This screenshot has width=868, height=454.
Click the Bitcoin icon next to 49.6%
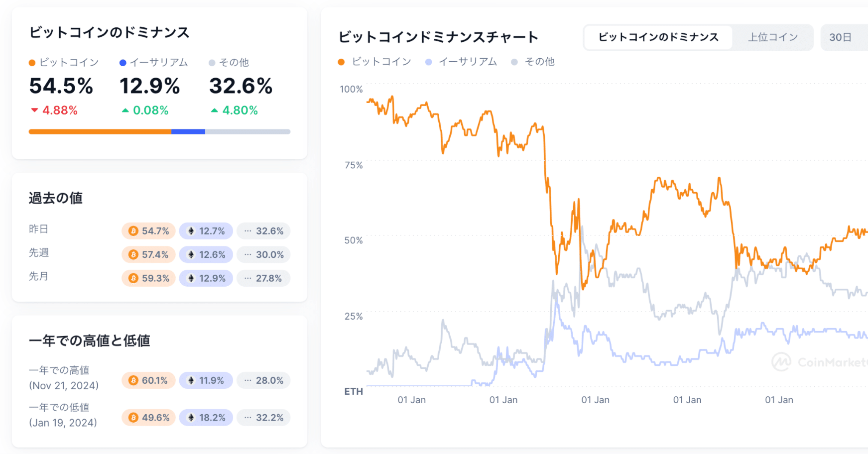tap(133, 417)
